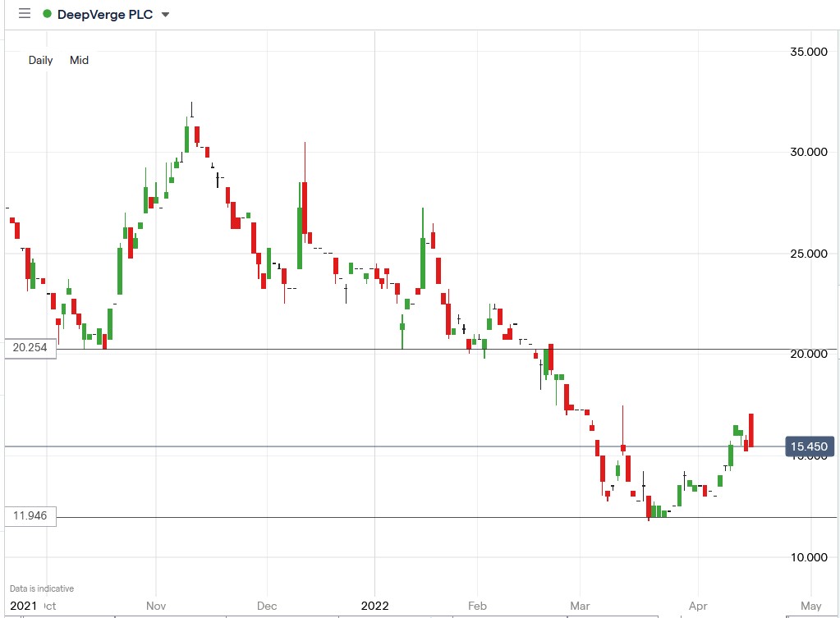This screenshot has height=618, width=840.
Task: Click the 20.254 support level label
Action: (28, 348)
